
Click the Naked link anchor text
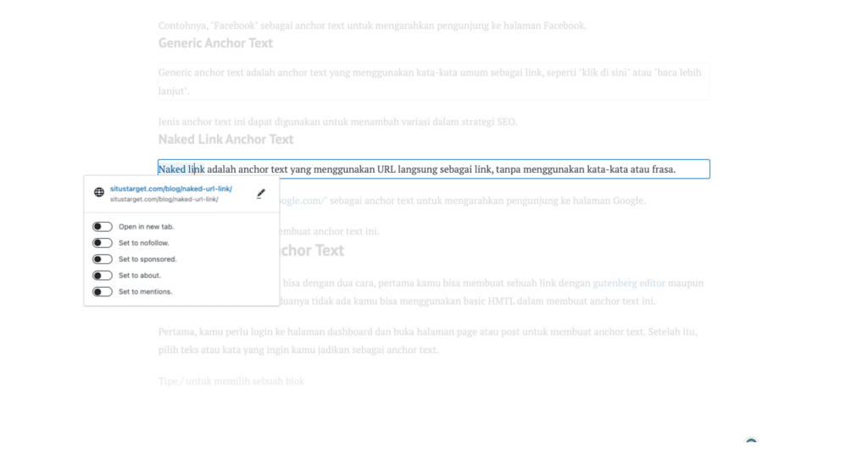181,169
